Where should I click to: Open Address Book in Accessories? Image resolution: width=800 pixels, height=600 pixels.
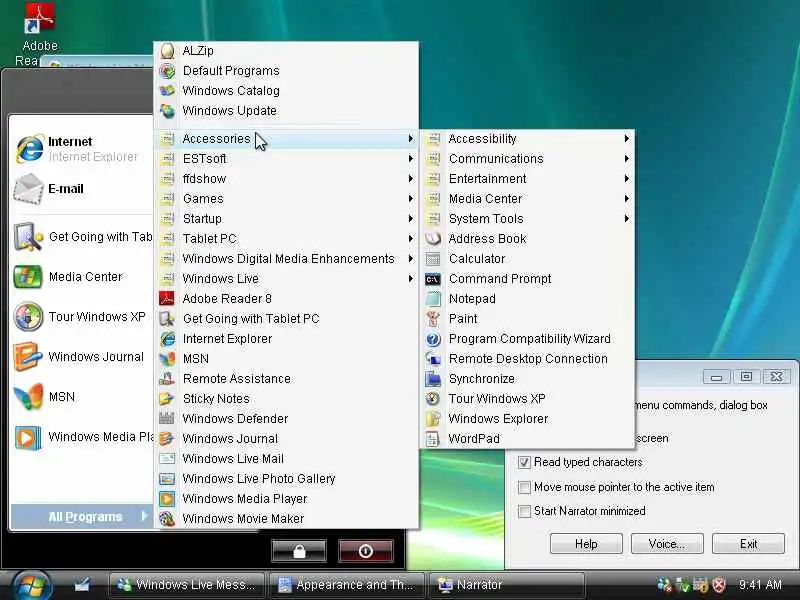[527, 238]
